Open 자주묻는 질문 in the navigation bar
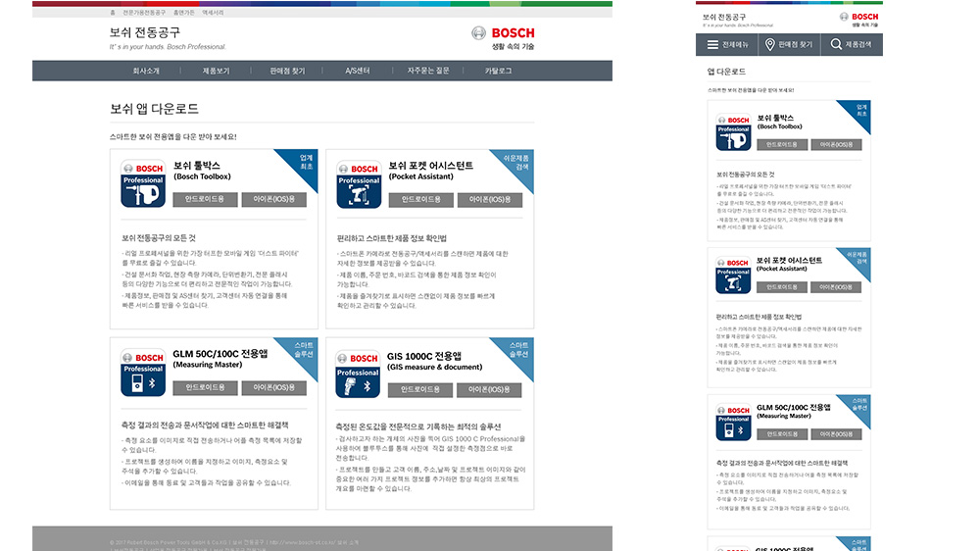This screenshot has width=980, height=551. tap(428, 72)
